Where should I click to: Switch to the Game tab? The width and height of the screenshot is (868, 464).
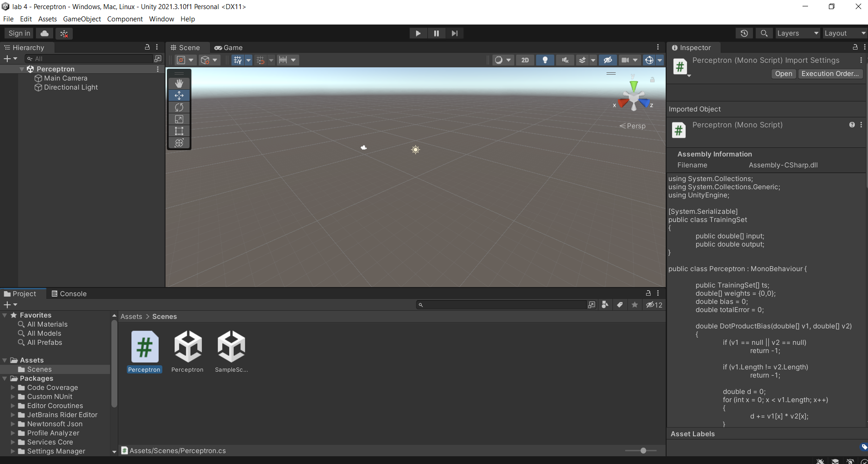(229, 47)
